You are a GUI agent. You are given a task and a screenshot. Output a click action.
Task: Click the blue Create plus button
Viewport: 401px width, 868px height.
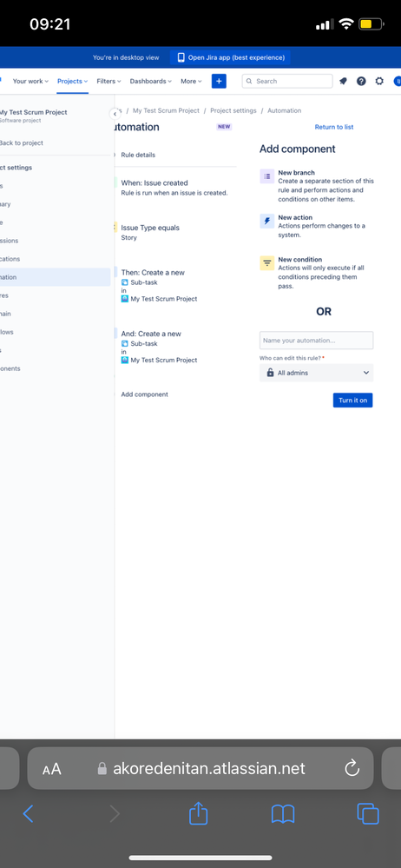tap(219, 81)
